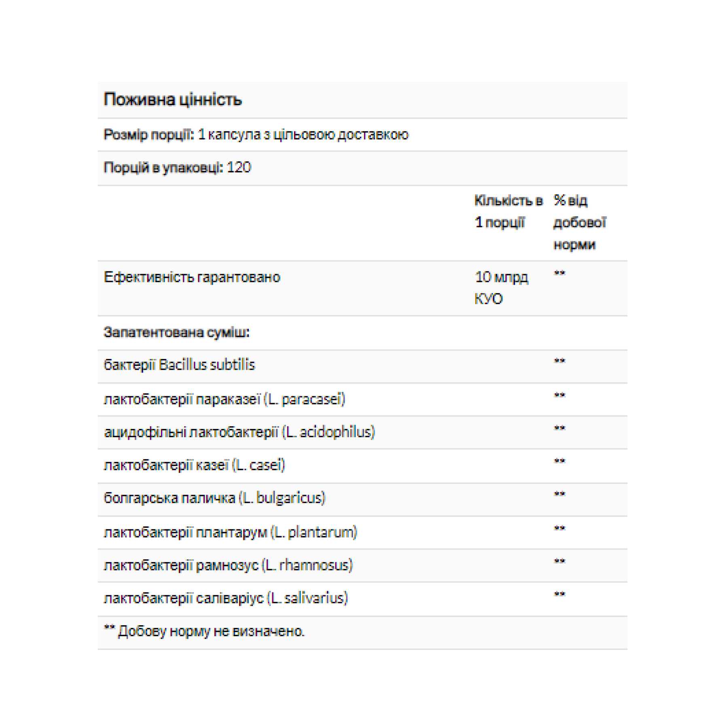
Task: Click the "Добову норму не визначено" footnote
Action: 205,631
